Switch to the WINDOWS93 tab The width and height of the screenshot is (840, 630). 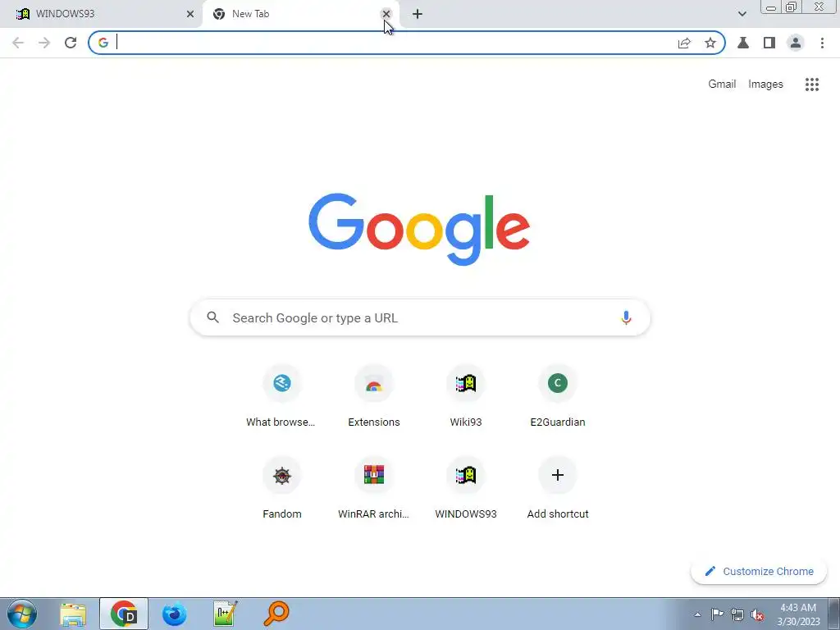pyautogui.click(x=102, y=14)
